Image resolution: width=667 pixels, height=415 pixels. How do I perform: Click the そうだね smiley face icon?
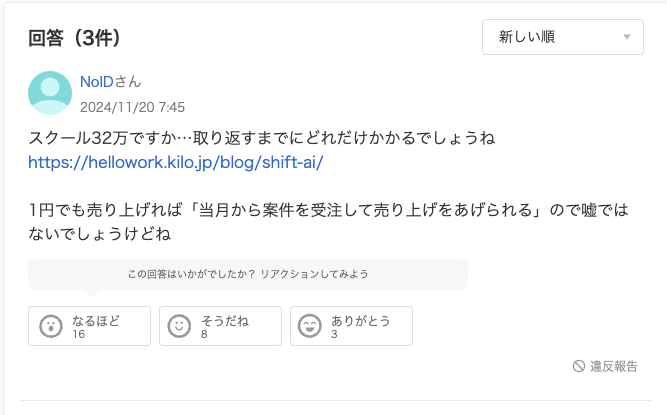[178, 326]
